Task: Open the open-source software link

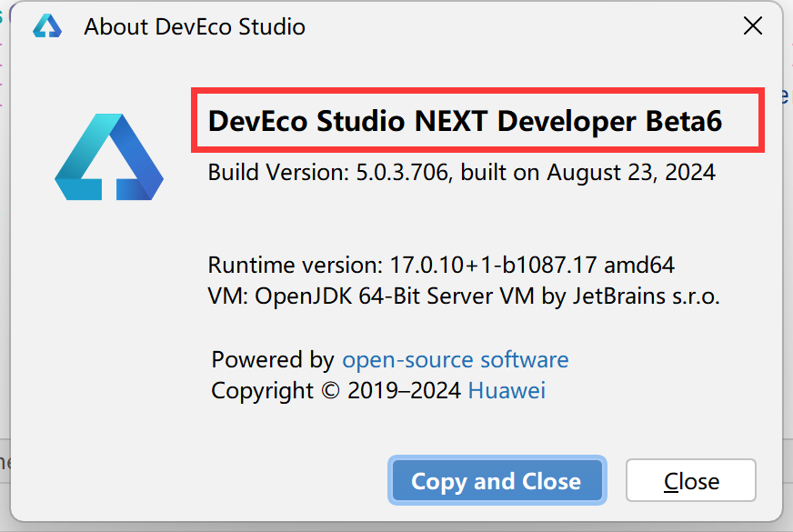Action: click(x=455, y=359)
